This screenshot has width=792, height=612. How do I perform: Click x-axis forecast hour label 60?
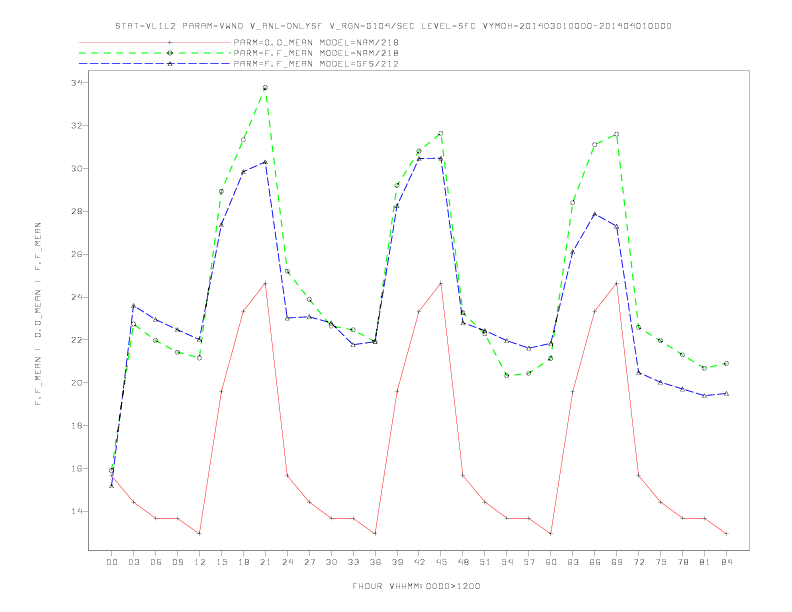[x=551, y=562]
